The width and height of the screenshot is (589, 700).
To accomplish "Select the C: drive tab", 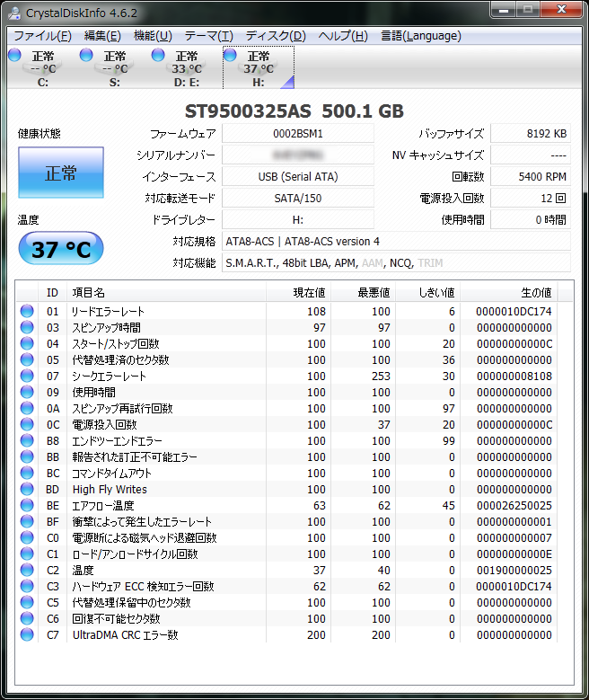I will coord(43,67).
